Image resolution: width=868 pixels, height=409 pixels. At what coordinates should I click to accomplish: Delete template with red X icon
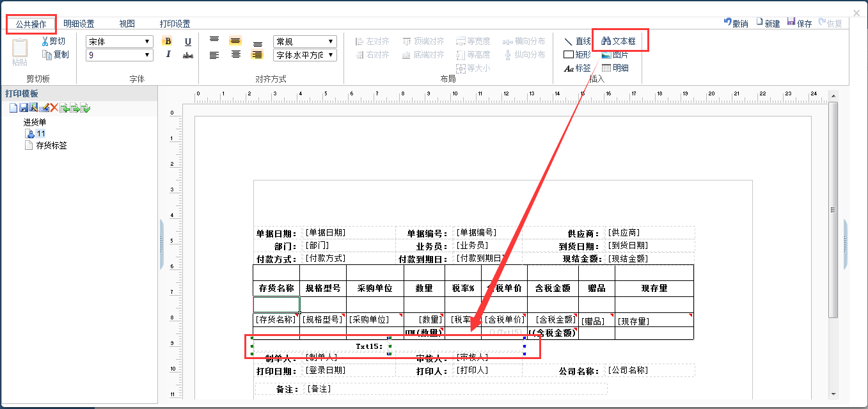tap(54, 108)
